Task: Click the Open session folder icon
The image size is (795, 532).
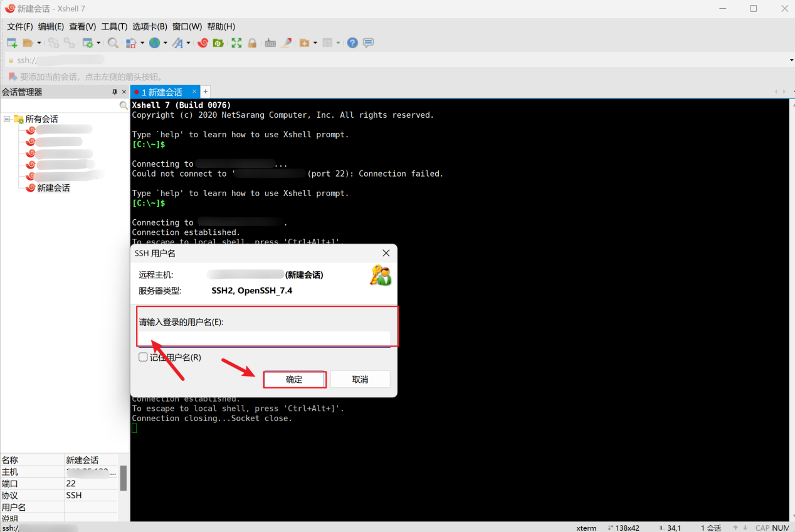Action: [x=28, y=43]
